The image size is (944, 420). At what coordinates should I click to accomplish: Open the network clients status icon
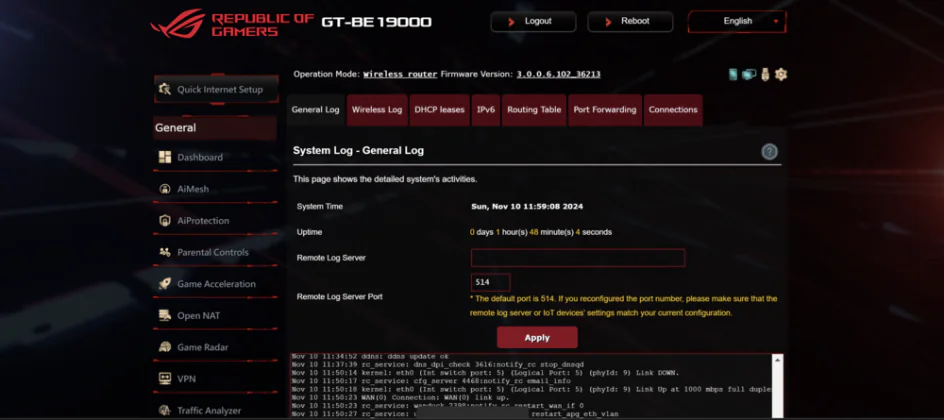pyautogui.click(x=749, y=75)
